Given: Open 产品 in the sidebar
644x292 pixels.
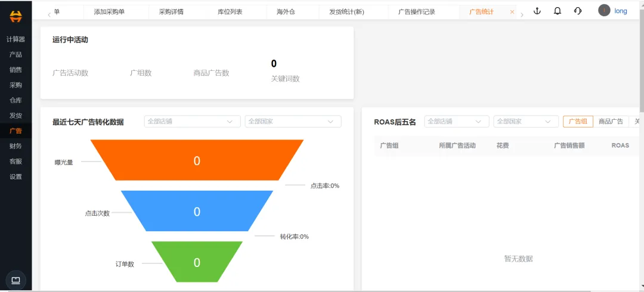Looking at the screenshot, I should pyautogui.click(x=16, y=55).
